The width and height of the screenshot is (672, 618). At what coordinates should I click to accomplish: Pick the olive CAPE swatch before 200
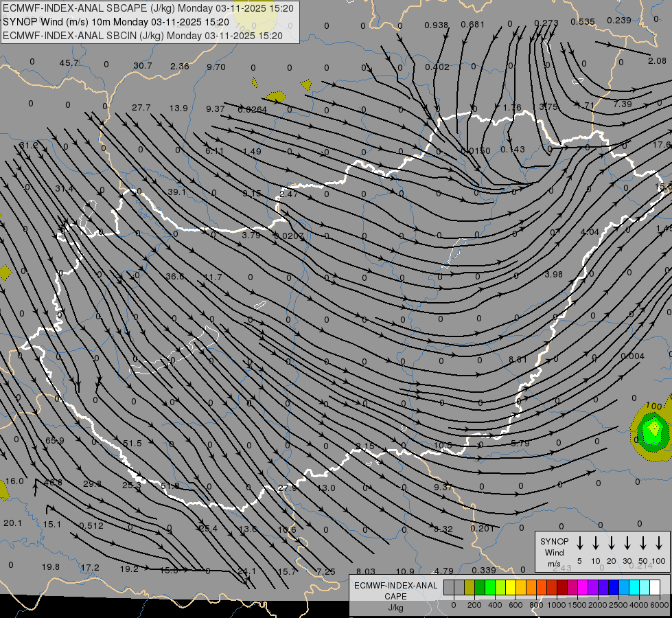tap(470, 588)
